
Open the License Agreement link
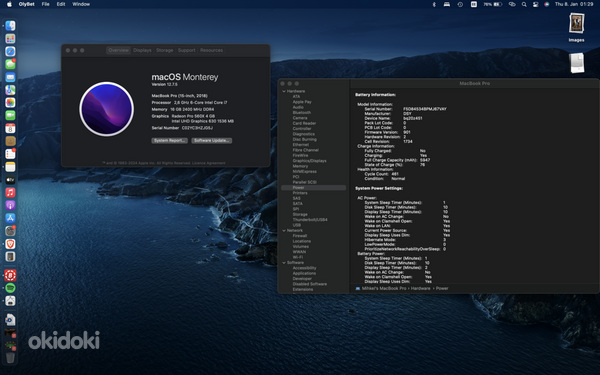click(209, 163)
